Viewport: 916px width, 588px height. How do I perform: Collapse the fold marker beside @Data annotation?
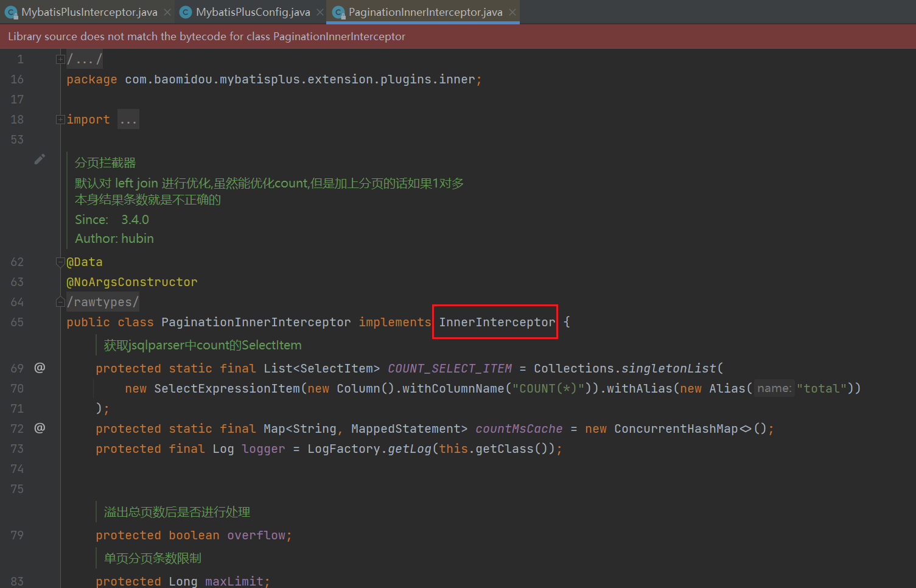pyautogui.click(x=60, y=262)
